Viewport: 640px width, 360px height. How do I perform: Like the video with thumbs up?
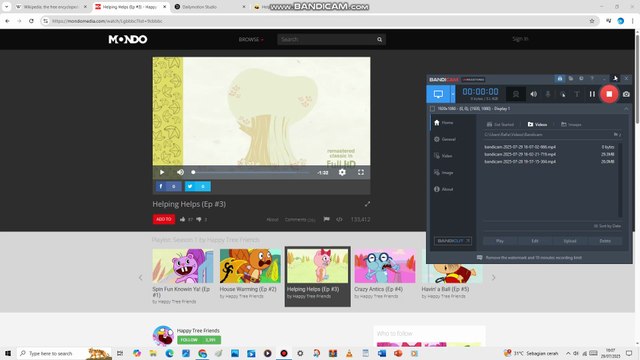point(182,219)
